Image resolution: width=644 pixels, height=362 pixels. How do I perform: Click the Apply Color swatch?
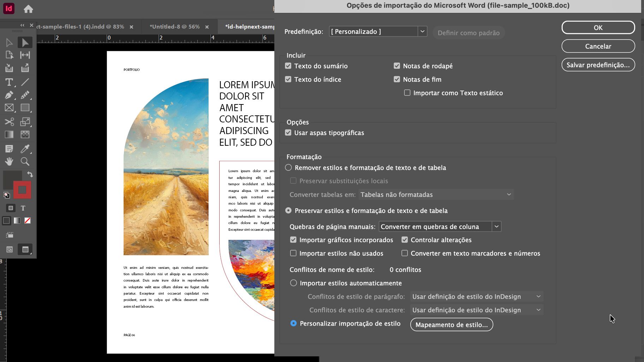(x=6, y=221)
